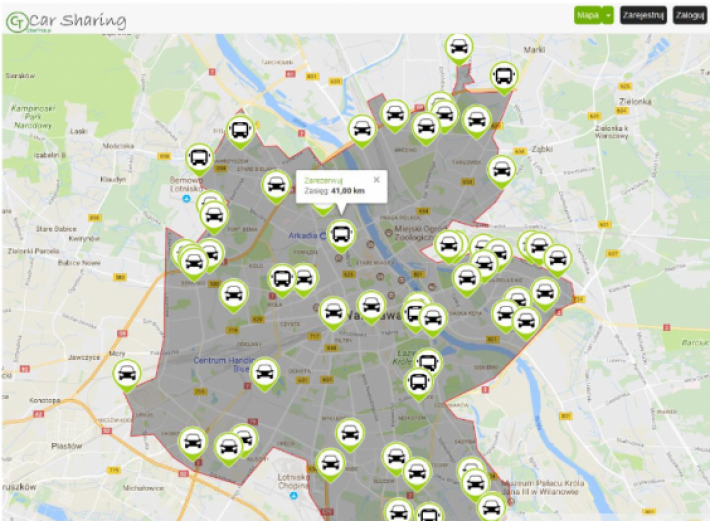
Task: Select the car marker near Mory
Action: 126,374
